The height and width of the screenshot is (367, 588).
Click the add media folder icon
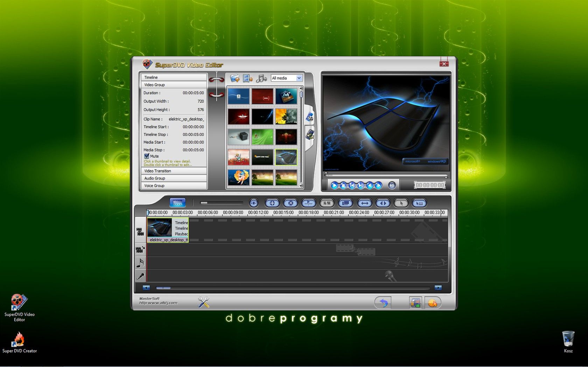tap(234, 78)
